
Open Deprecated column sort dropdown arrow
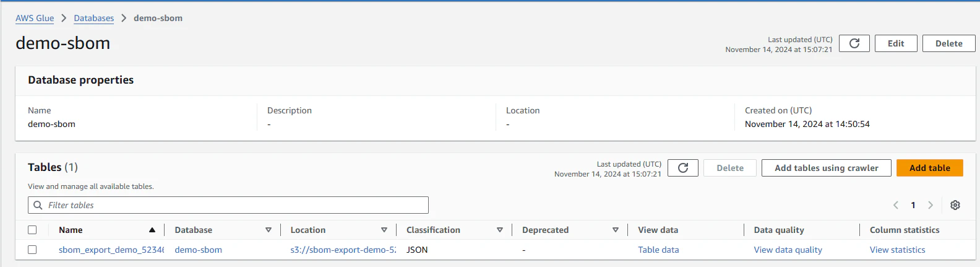(x=616, y=230)
